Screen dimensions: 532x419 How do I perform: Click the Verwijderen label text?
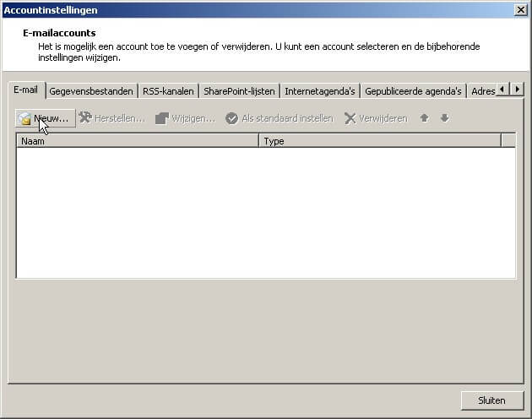click(383, 118)
